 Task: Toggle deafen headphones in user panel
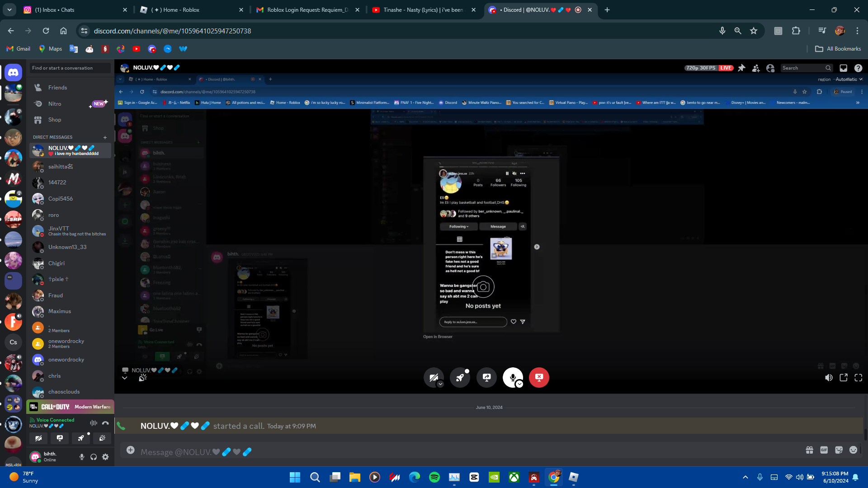tap(94, 457)
